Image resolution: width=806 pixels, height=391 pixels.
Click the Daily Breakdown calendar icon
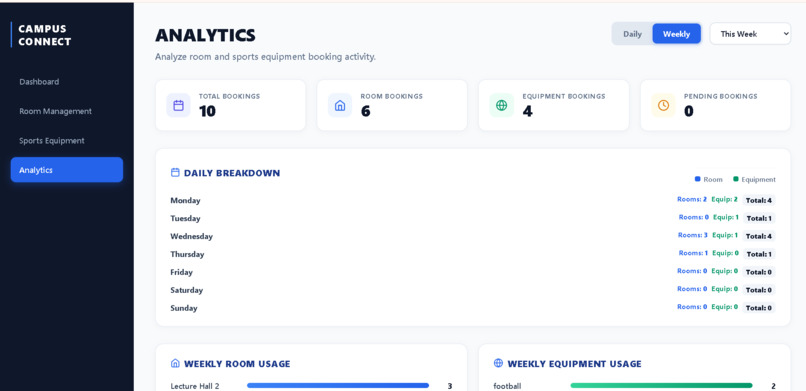(x=175, y=173)
